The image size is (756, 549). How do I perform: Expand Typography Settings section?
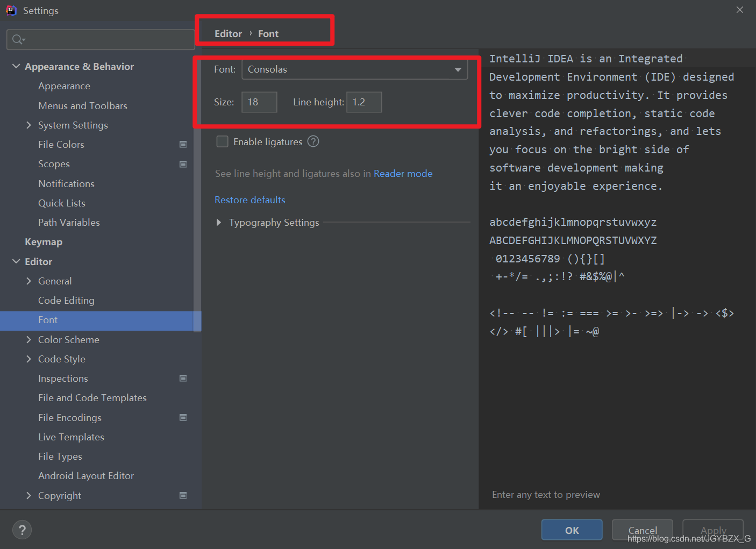[218, 223]
